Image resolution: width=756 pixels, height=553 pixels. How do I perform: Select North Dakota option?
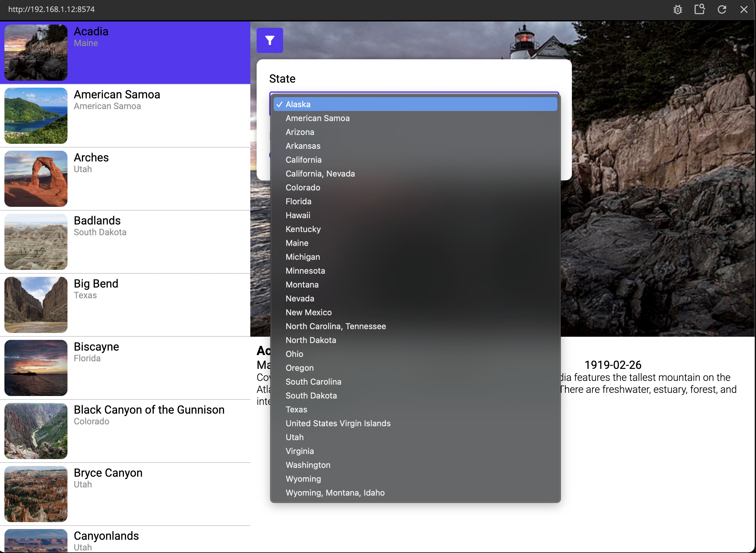tap(415, 340)
